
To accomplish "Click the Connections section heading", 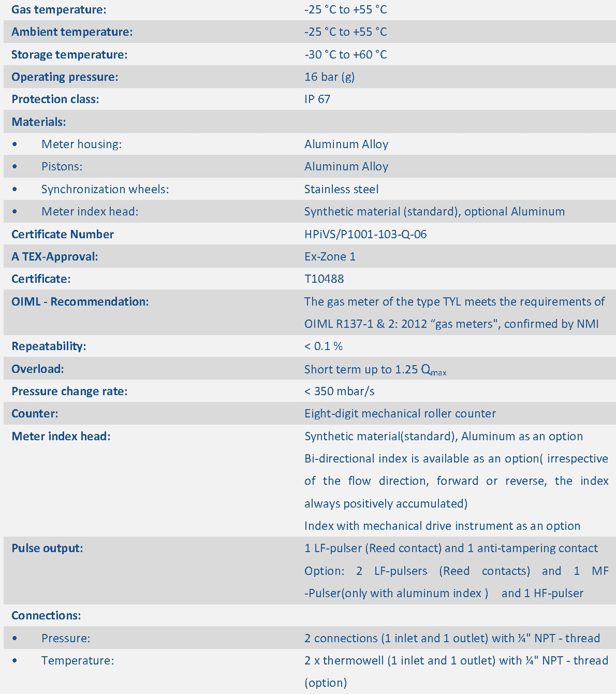I will (46, 615).
